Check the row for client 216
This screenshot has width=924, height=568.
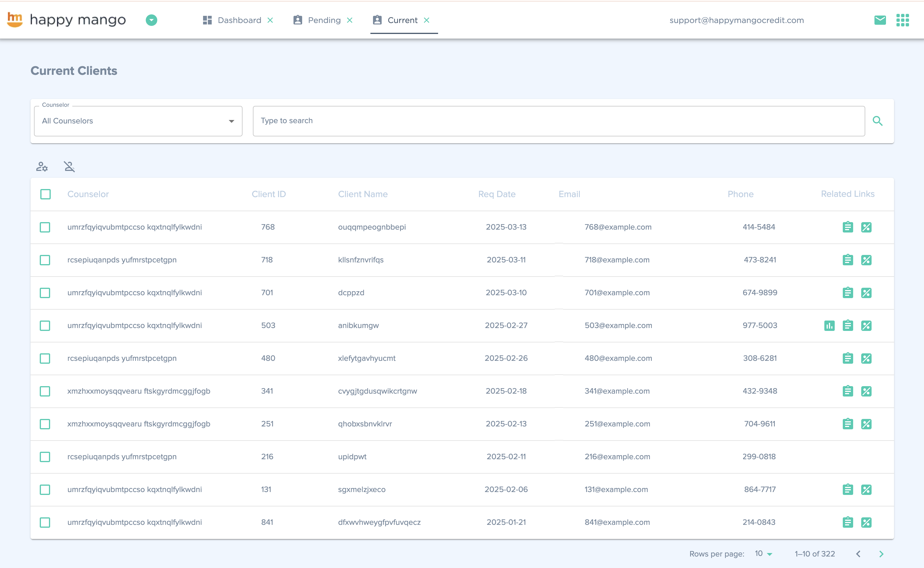45,457
